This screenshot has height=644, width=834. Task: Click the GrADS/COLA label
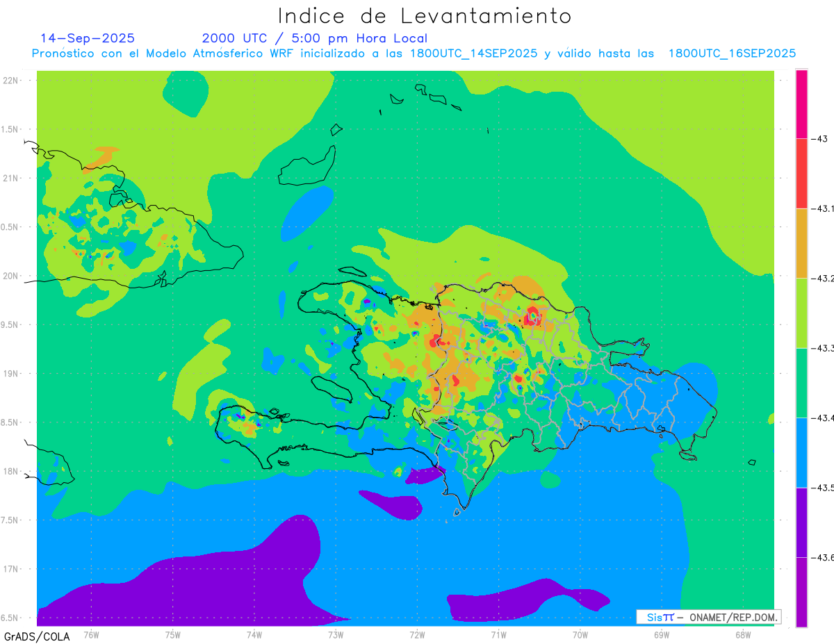coord(31,636)
